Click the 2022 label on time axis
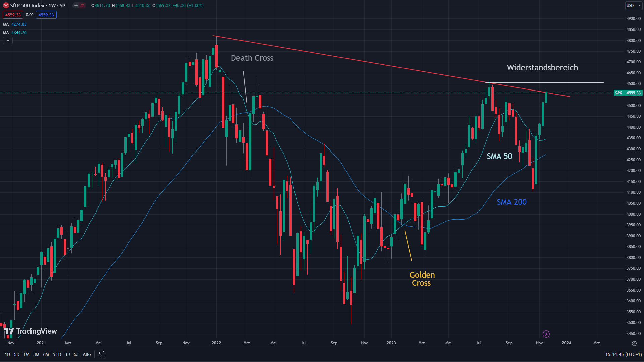This screenshot has height=362, width=644. click(216, 343)
